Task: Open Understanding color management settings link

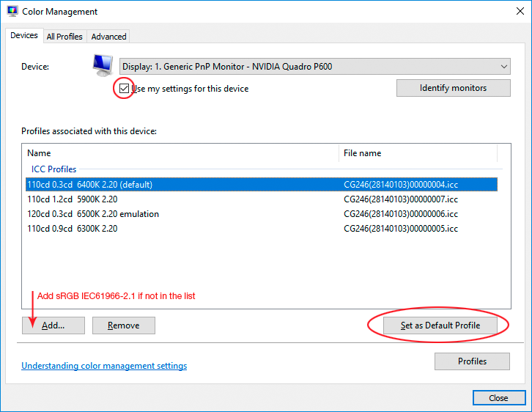Action: [x=104, y=366]
